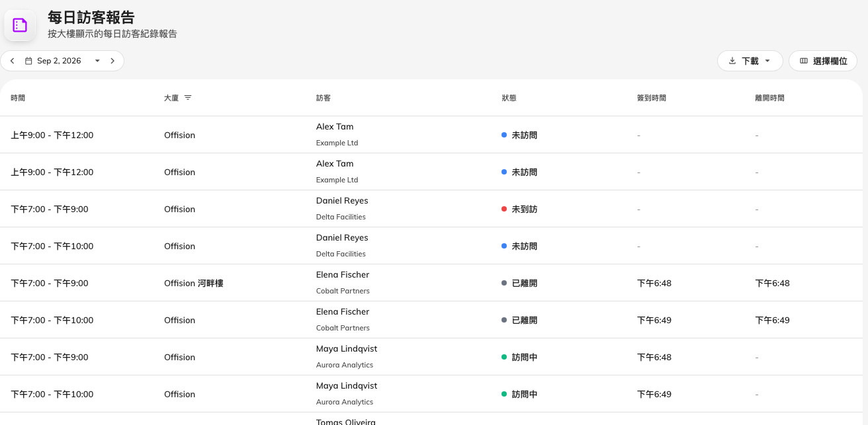Click 下午7:00 - 下午10:00 time for Daniel Reyes
The image size is (868, 425).
pos(52,246)
